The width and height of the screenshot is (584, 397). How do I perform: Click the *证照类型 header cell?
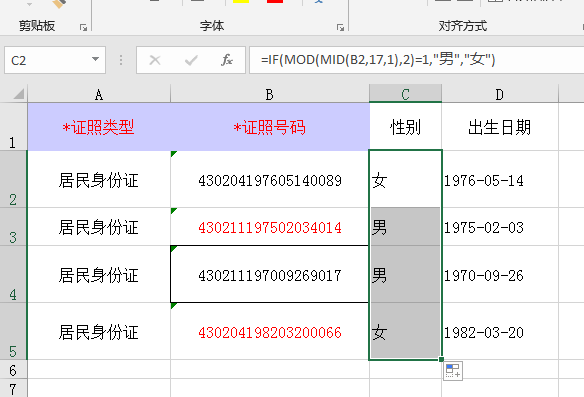[99, 127]
